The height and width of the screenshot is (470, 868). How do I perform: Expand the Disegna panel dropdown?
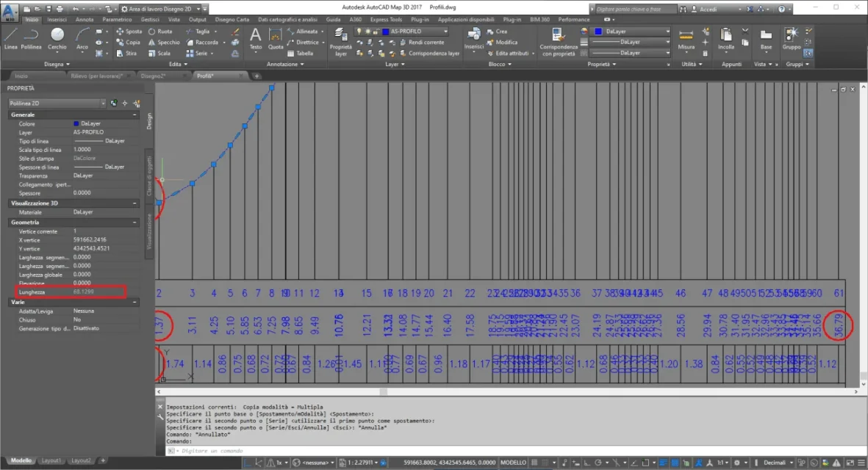tap(57, 64)
